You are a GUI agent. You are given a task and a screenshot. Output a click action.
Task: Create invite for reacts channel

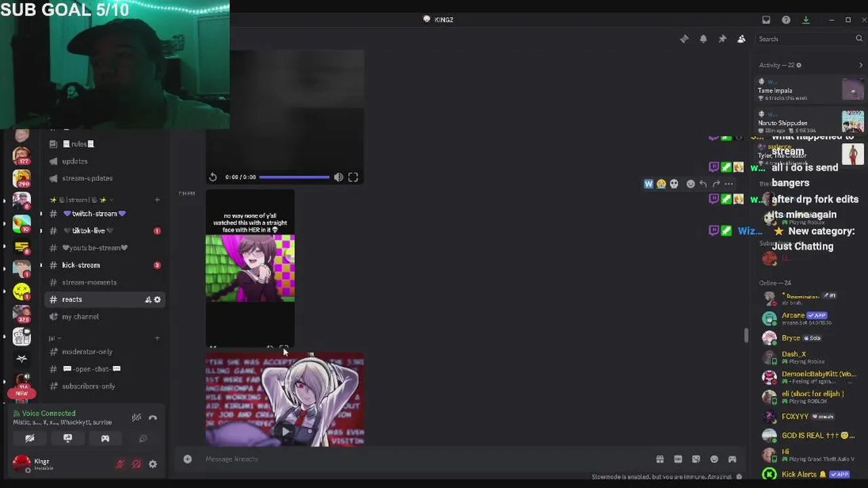tap(148, 300)
